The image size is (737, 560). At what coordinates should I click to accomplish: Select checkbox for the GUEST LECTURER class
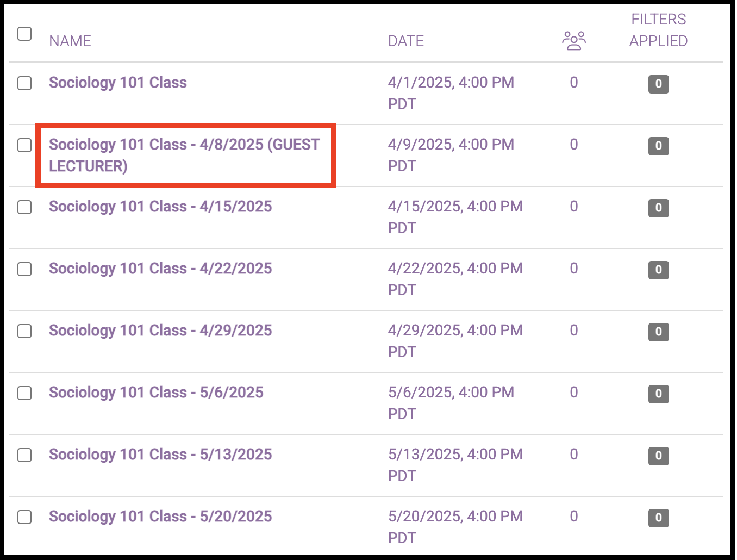click(x=24, y=145)
